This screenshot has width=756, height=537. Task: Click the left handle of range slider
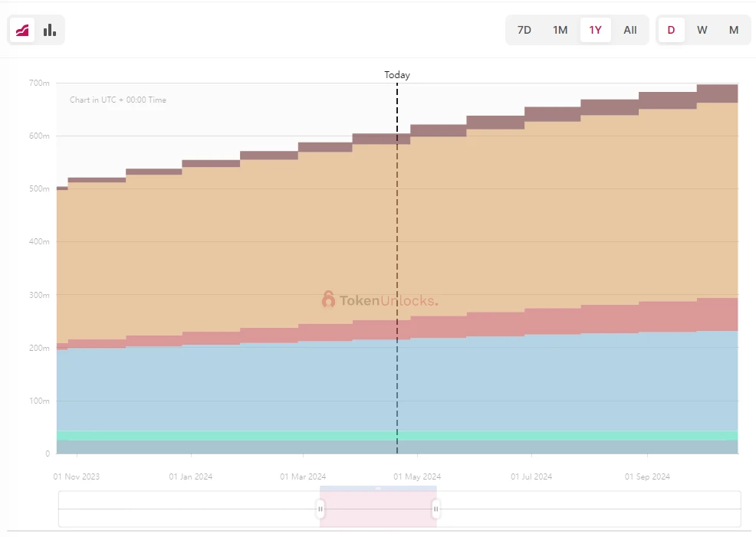pos(320,509)
